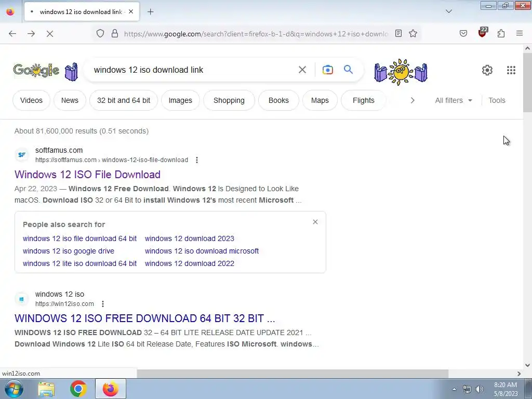The height and width of the screenshot is (399, 532).
Task: Click the horizontal scrollbar thumb
Action: pyautogui.click(x=292, y=374)
